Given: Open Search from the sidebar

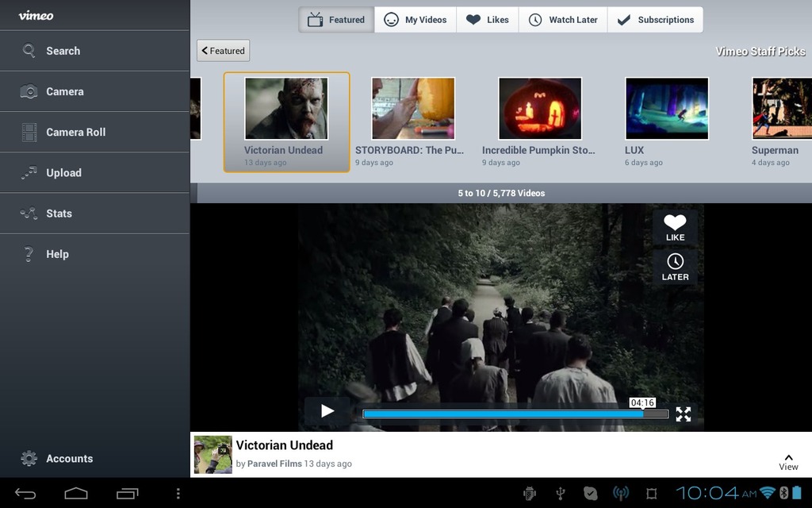Looking at the screenshot, I should click(95, 51).
